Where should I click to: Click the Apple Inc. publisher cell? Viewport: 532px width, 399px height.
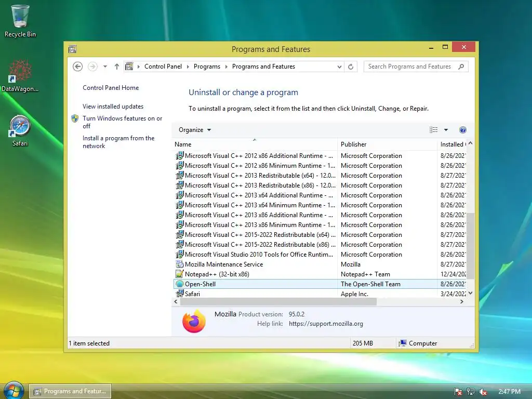(x=354, y=294)
